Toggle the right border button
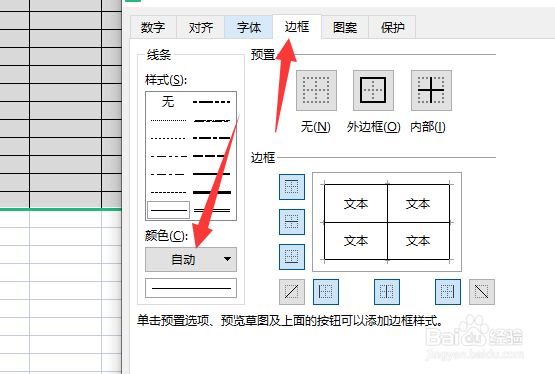 (448, 292)
